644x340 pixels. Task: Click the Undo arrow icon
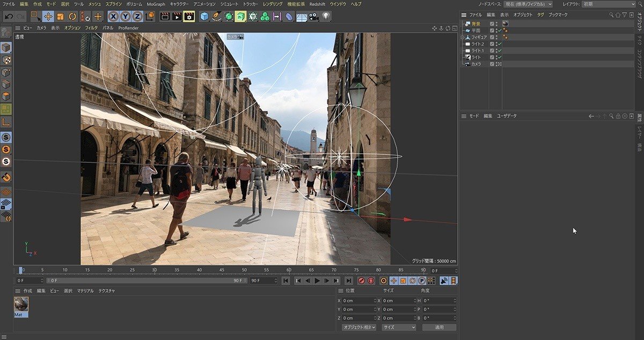(9, 17)
